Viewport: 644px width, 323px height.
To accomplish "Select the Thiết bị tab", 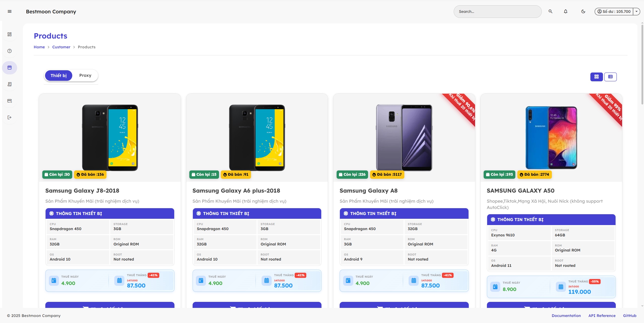I will point(58,76).
